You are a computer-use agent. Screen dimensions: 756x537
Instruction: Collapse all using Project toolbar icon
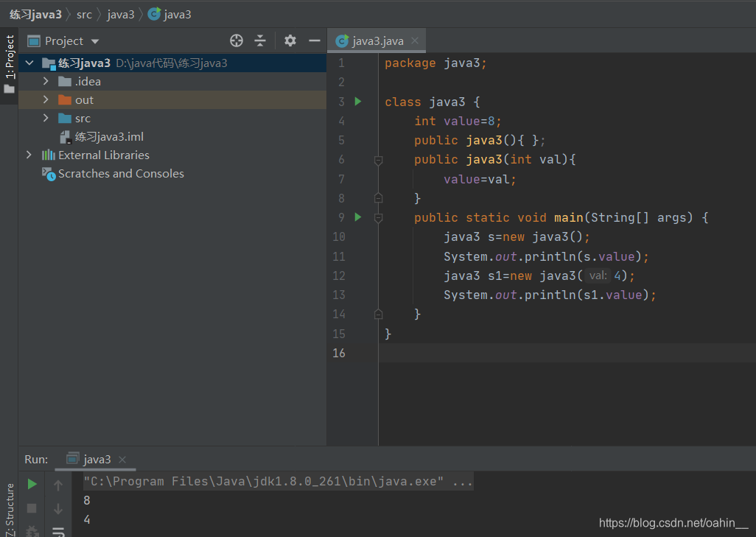pyautogui.click(x=260, y=41)
